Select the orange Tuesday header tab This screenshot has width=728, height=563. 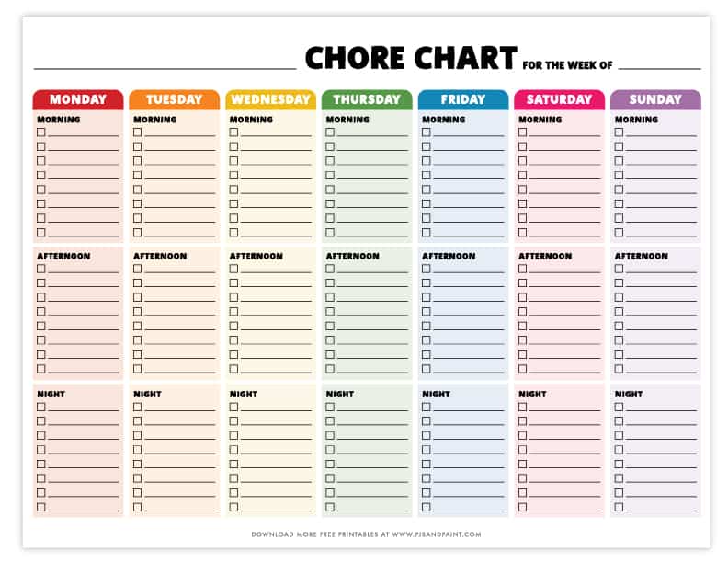click(x=174, y=99)
